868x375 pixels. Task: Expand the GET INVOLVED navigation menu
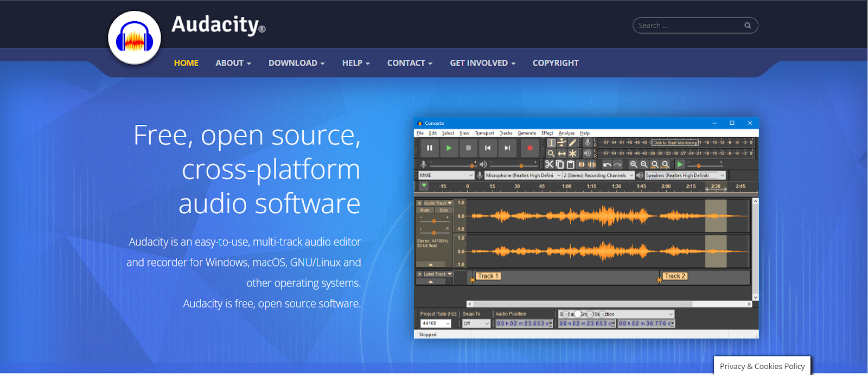pos(483,63)
